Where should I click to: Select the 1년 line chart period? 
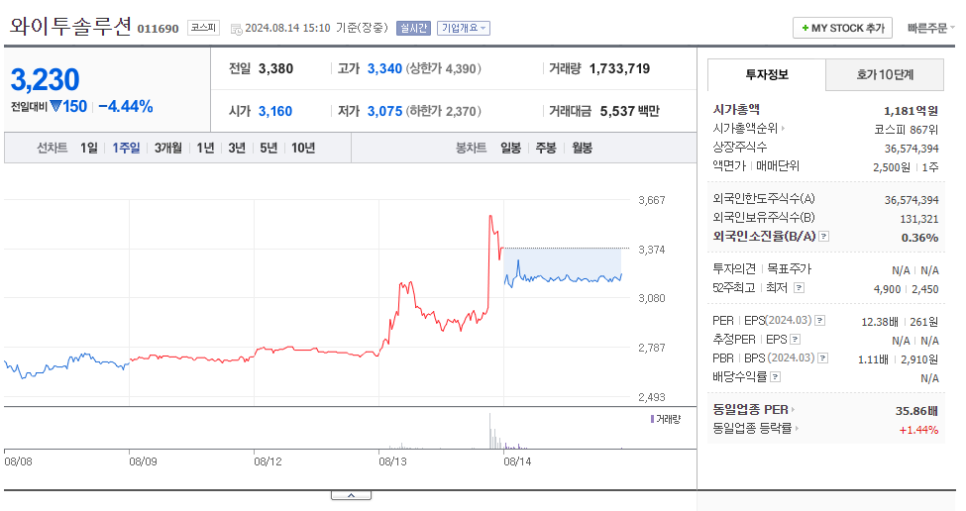pyautogui.click(x=205, y=148)
